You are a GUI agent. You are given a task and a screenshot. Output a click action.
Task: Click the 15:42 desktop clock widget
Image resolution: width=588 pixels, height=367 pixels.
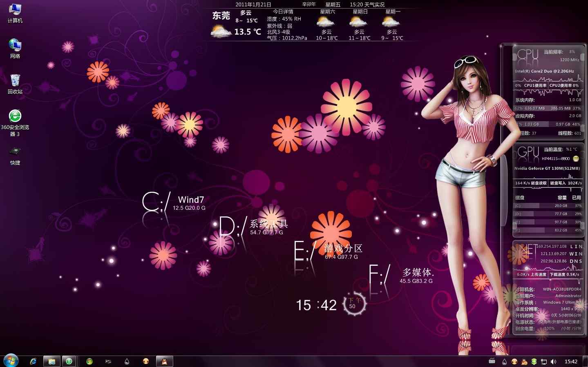pyautogui.click(x=316, y=305)
